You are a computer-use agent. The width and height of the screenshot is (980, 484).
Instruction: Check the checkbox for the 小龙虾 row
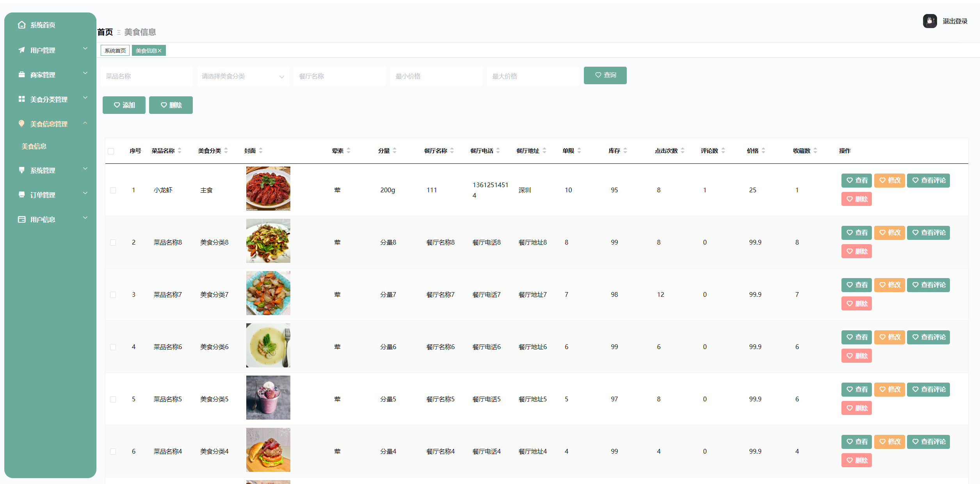point(113,190)
